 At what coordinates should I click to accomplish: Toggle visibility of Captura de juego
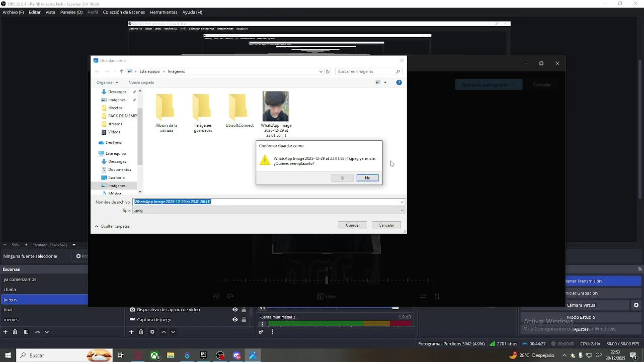(x=235, y=320)
